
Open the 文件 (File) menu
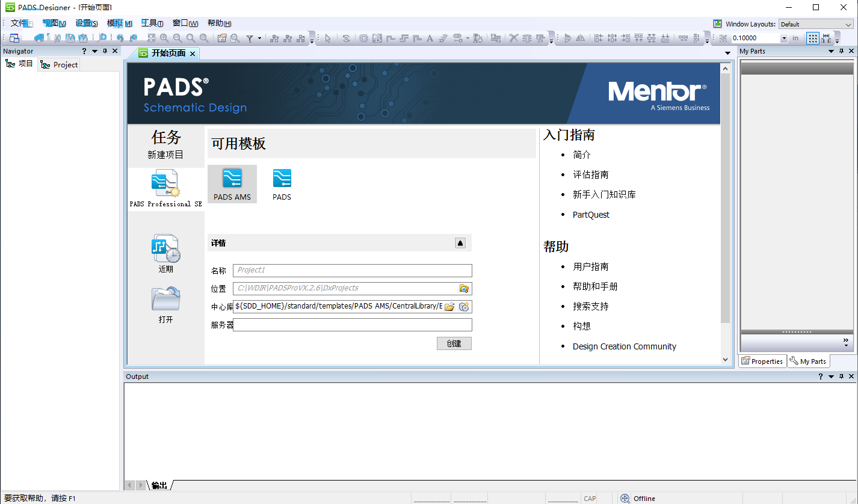click(22, 23)
